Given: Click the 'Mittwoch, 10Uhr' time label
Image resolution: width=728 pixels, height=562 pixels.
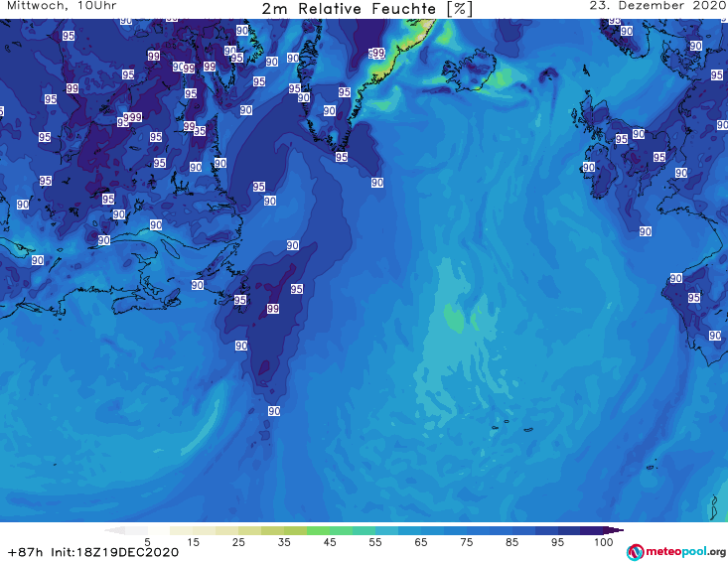Looking at the screenshot, I should click(x=62, y=6).
